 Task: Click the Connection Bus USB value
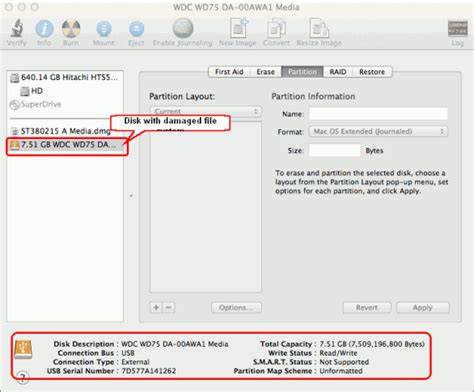click(128, 353)
